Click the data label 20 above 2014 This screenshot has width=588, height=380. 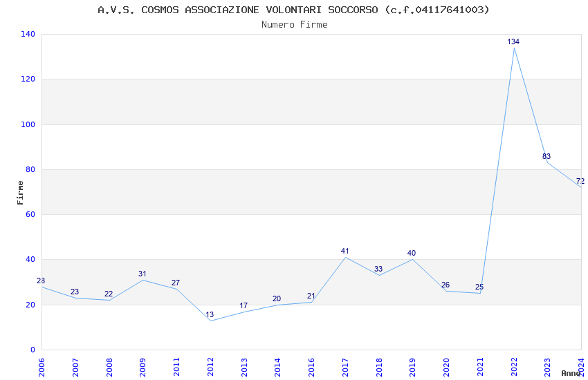(277, 298)
